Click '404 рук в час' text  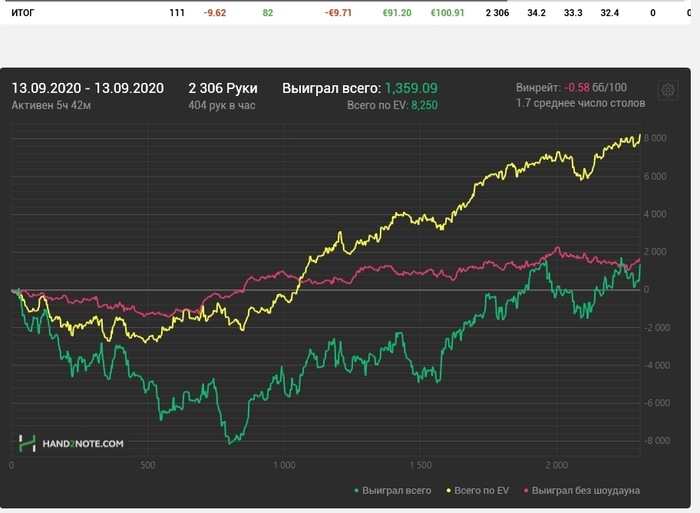click(x=222, y=105)
